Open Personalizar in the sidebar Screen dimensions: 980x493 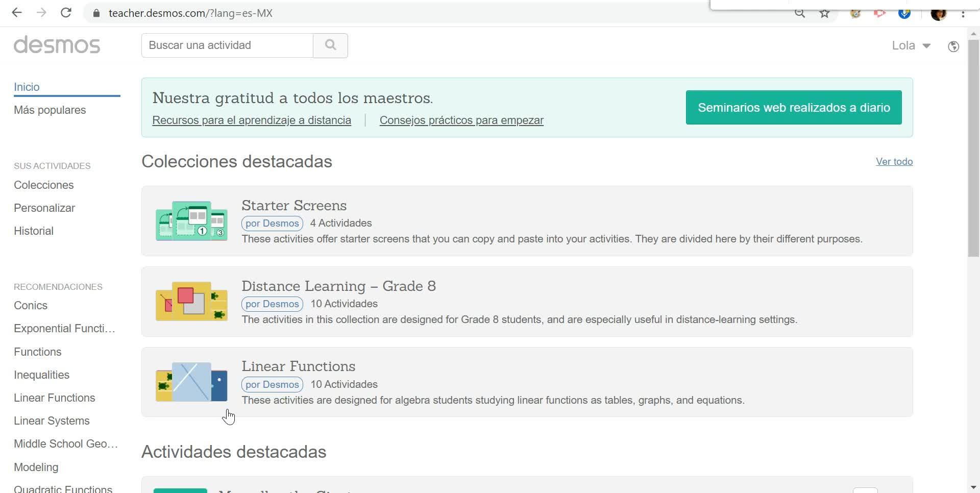44,208
